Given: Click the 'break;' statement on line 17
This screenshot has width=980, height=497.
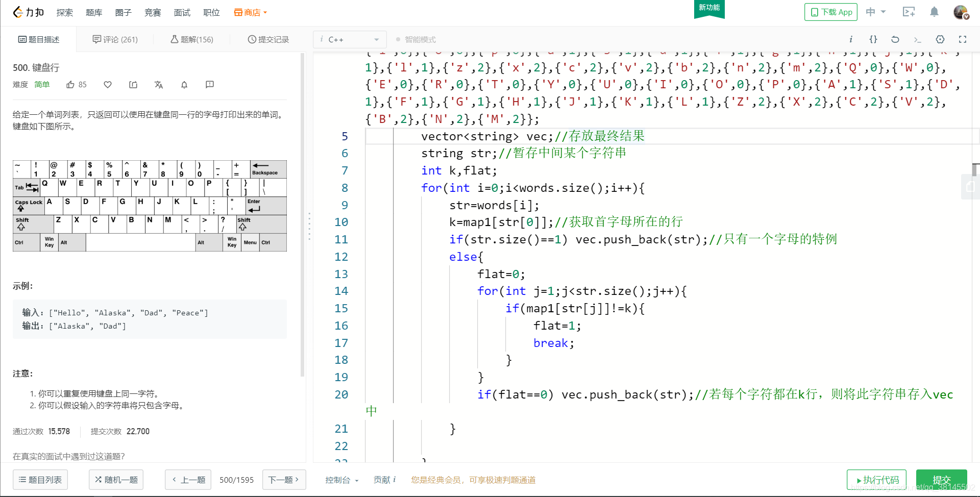Looking at the screenshot, I should 554,343.
